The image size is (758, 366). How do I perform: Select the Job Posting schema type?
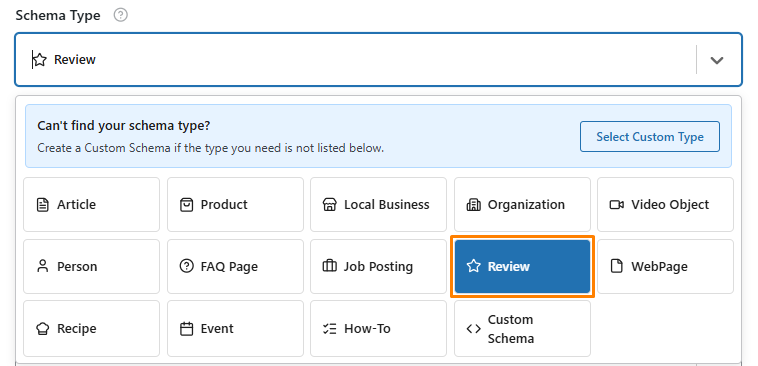(379, 266)
